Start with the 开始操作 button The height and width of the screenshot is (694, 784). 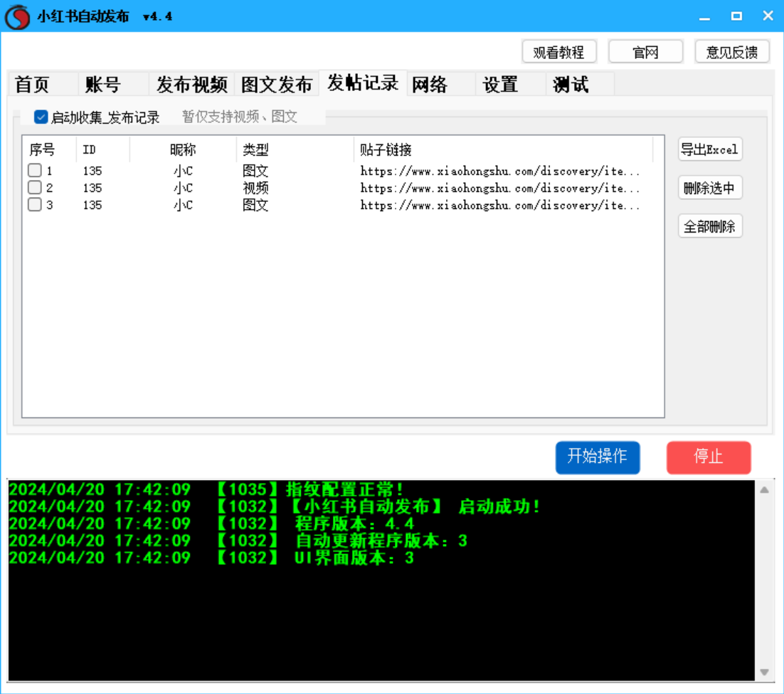pos(598,457)
